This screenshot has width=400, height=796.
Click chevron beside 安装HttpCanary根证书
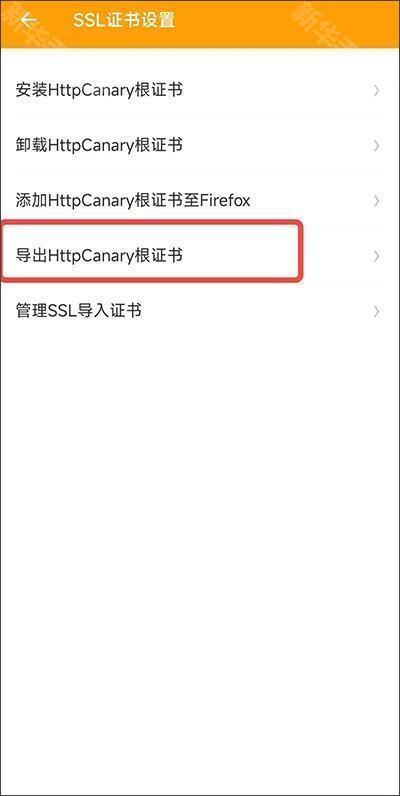376,91
